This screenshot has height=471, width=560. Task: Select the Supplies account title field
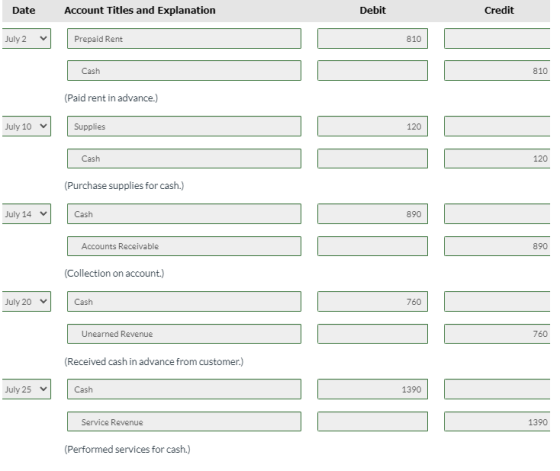pos(184,126)
